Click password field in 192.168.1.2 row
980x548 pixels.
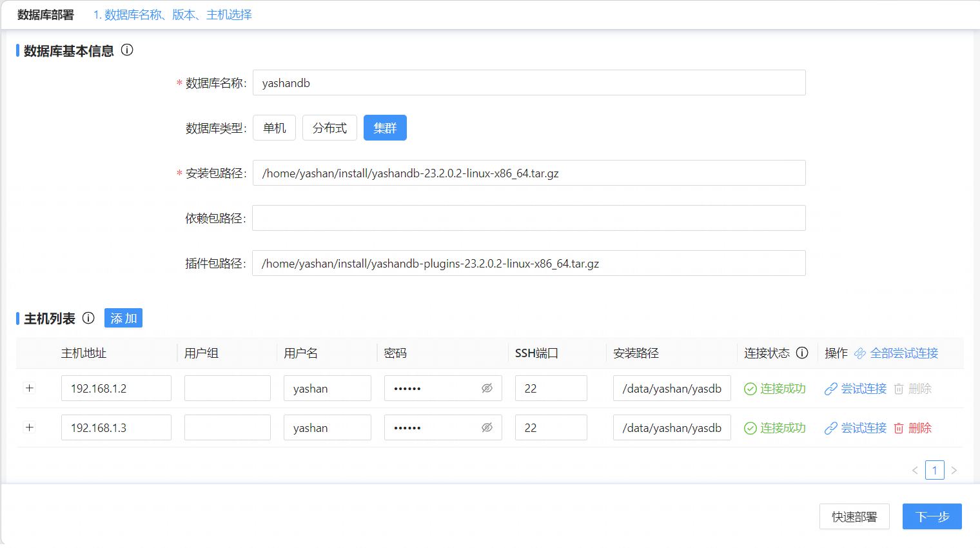point(443,388)
